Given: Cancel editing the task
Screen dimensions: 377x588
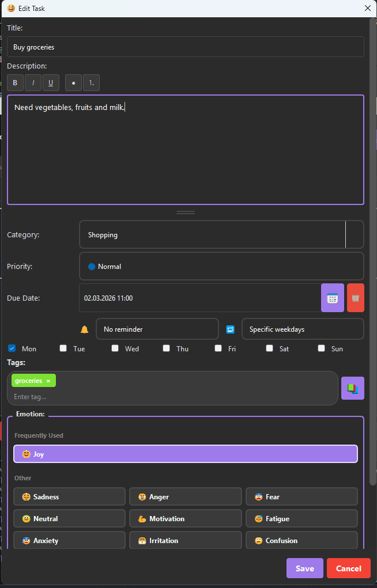Looking at the screenshot, I should (348, 568).
